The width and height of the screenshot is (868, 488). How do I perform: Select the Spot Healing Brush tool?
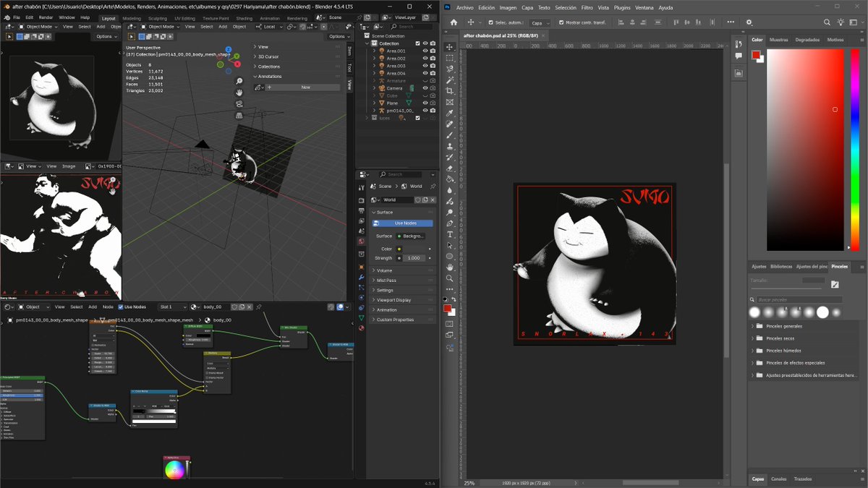pyautogui.click(x=450, y=124)
